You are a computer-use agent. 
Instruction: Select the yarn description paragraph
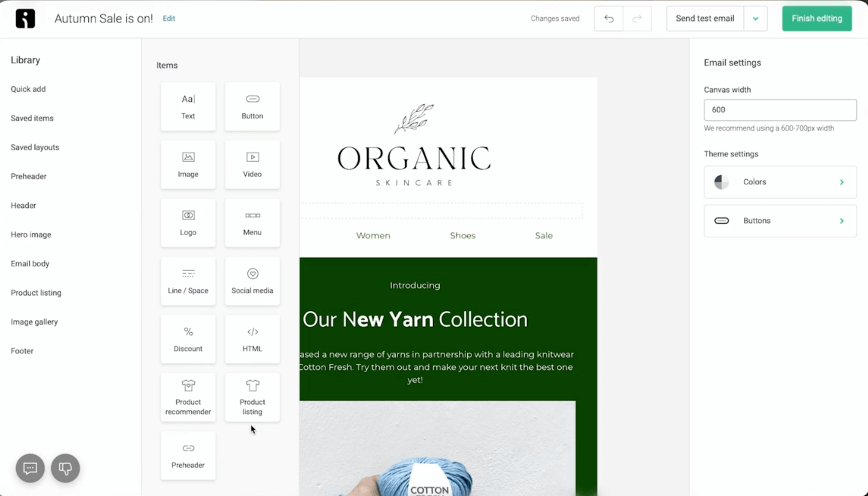point(436,367)
